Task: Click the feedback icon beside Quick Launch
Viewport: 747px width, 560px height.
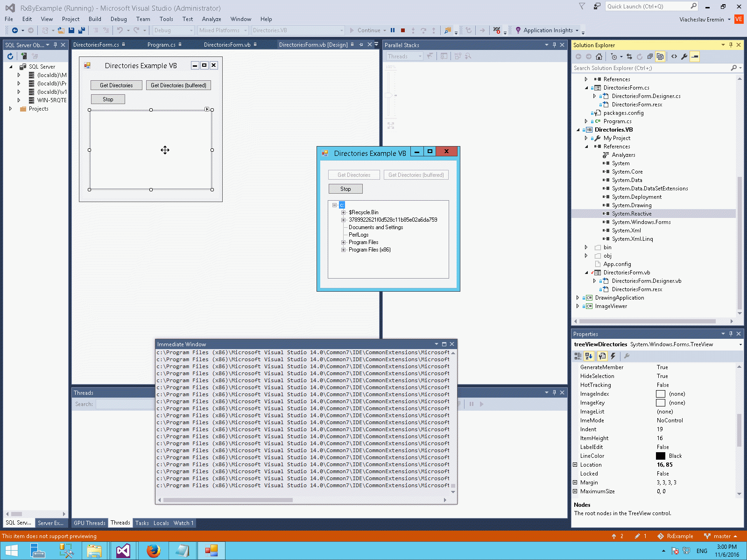Action: [597, 7]
